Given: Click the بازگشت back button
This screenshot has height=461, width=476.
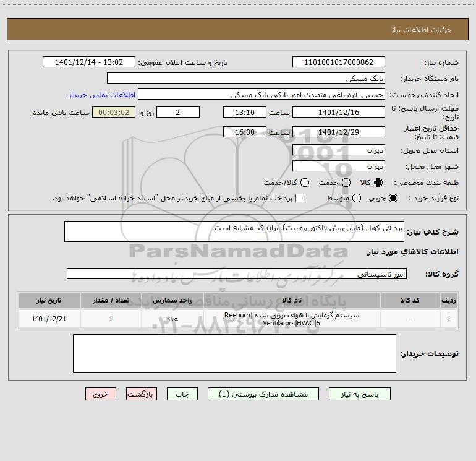Looking at the screenshot, I should click(x=142, y=394).
